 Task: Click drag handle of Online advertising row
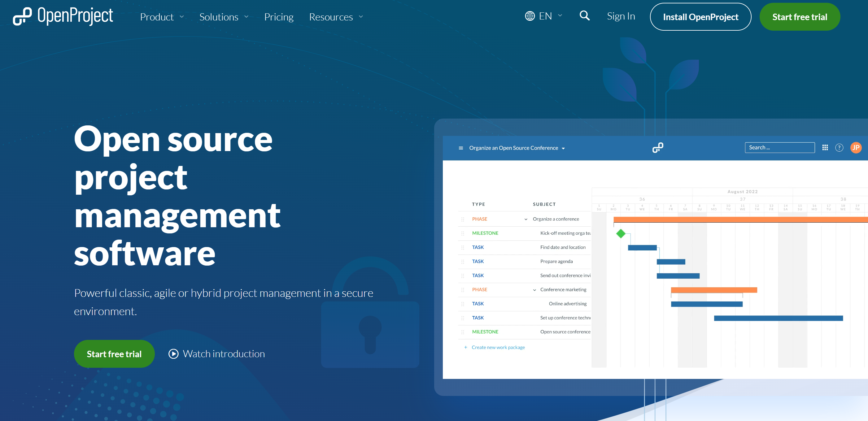click(463, 304)
